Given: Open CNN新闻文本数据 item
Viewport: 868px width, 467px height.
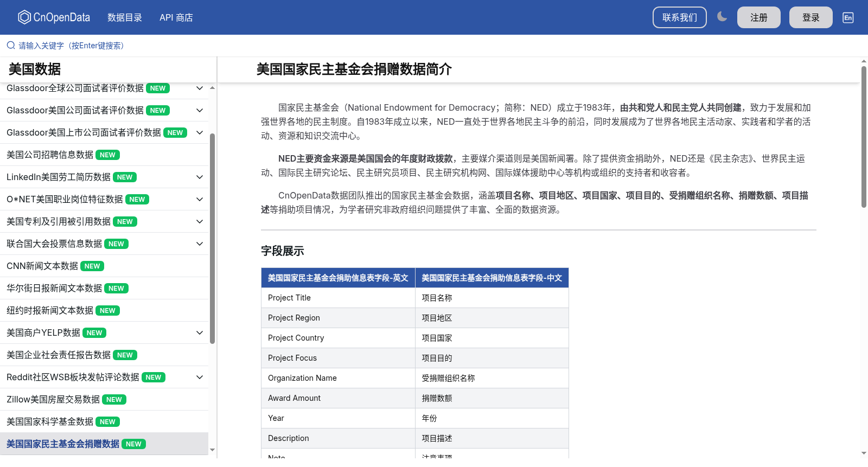Looking at the screenshot, I should [104, 266].
